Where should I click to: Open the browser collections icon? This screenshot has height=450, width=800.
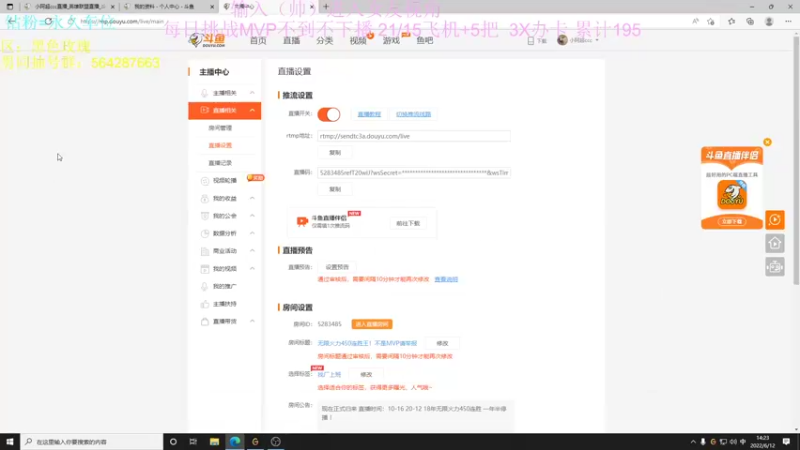[x=750, y=21]
